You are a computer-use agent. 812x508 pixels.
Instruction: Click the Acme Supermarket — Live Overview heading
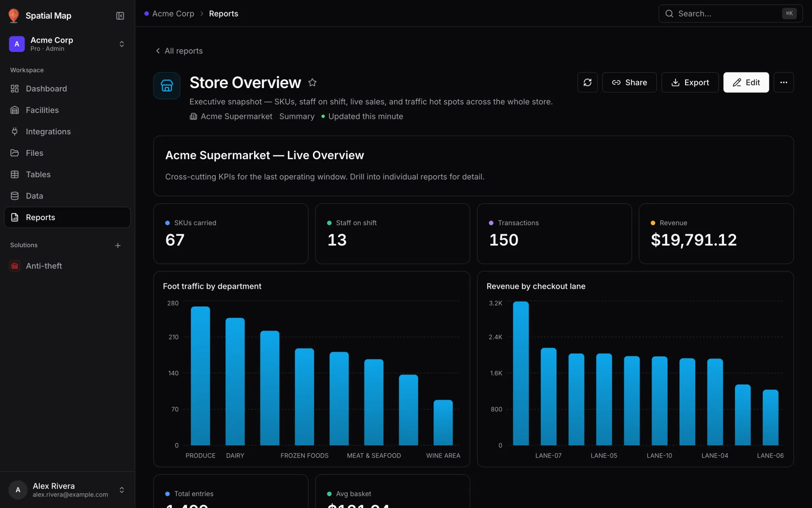click(264, 155)
